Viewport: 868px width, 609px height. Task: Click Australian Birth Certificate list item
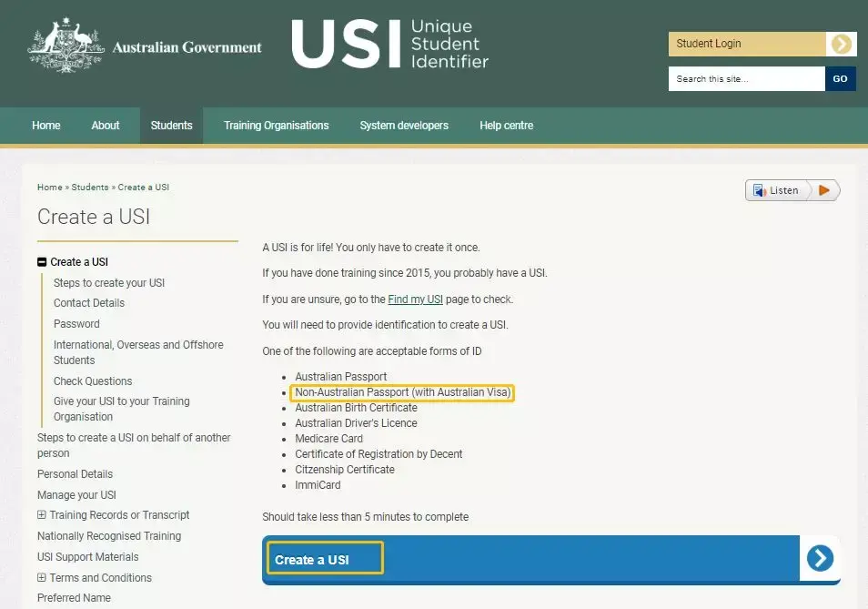point(356,408)
